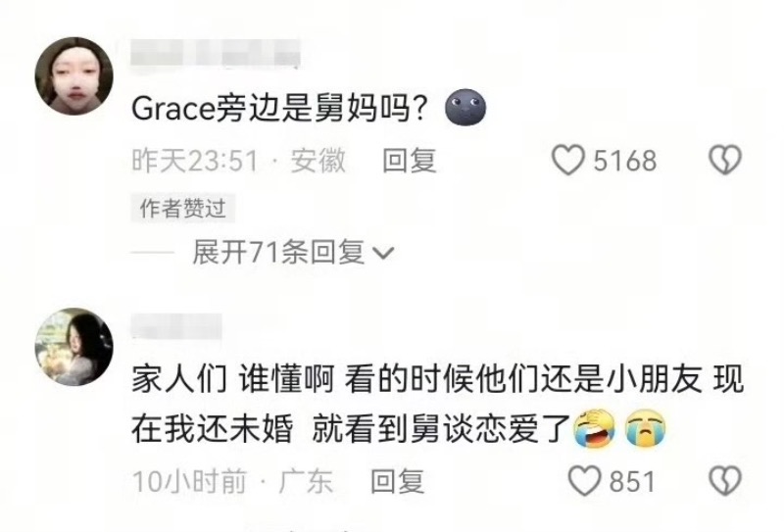Tap the blurred username of second commenter
The image size is (784, 532).
coord(176,327)
